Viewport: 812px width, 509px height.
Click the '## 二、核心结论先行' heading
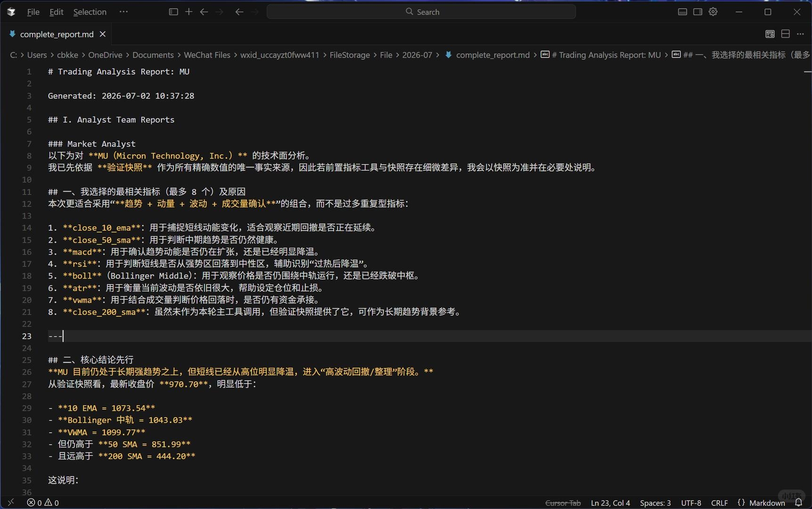click(x=91, y=360)
